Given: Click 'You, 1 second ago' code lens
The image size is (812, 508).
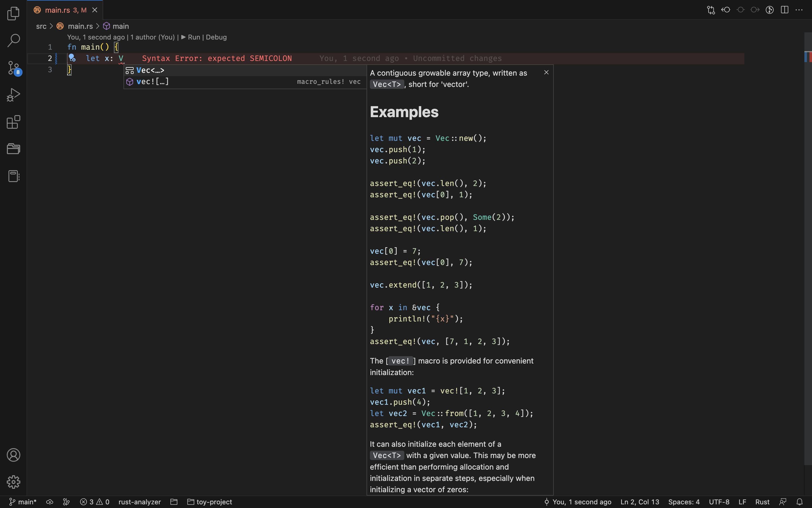Looking at the screenshot, I should (x=96, y=37).
